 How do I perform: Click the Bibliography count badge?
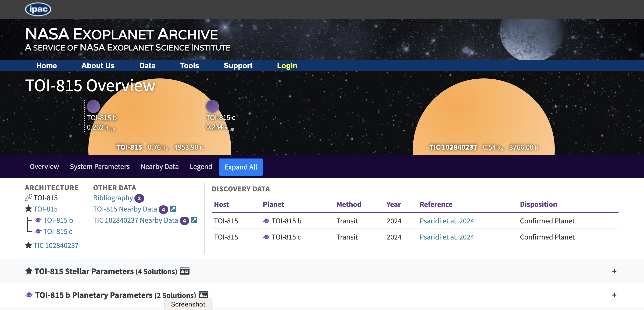click(139, 198)
